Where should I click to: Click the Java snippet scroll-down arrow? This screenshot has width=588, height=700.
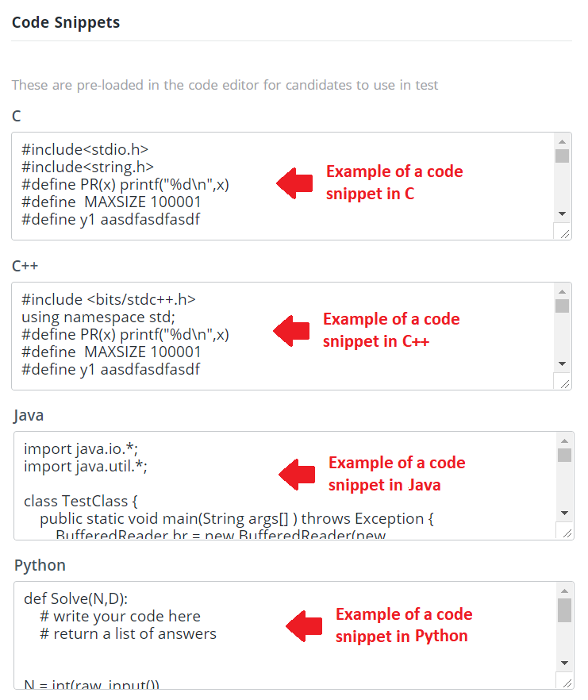[563, 513]
